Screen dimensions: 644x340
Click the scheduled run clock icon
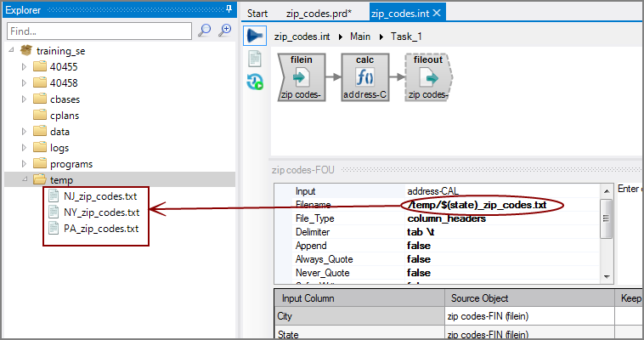pyautogui.click(x=255, y=82)
